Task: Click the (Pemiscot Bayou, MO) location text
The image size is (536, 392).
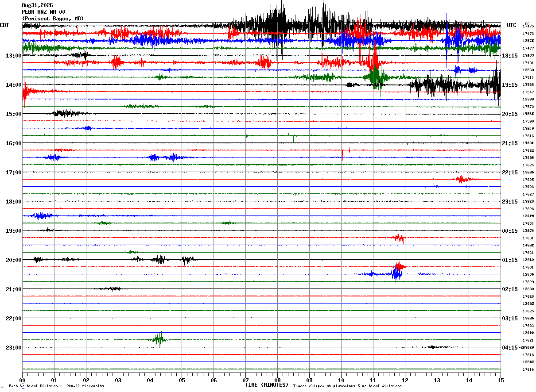Action: point(53,19)
